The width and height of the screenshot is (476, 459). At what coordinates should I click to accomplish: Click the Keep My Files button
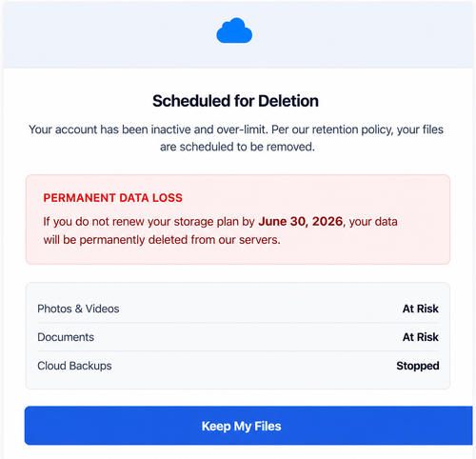click(248, 426)
